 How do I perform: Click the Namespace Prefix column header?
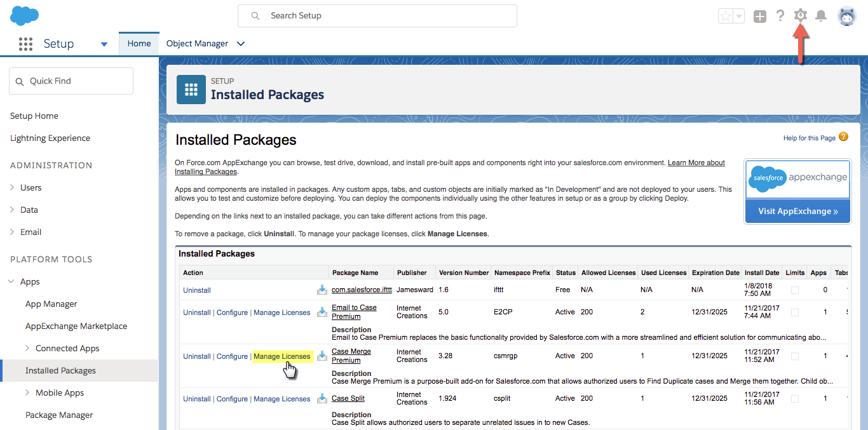coord(522,272)
